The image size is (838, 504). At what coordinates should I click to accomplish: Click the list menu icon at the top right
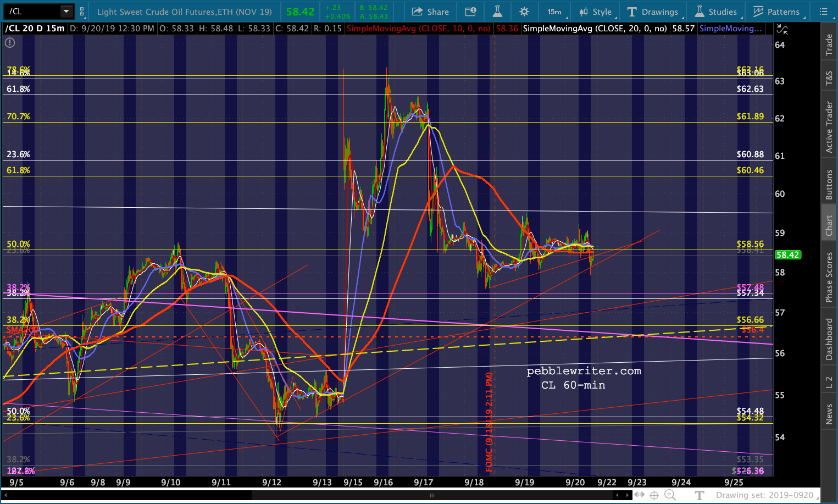(x=823, y=12)
